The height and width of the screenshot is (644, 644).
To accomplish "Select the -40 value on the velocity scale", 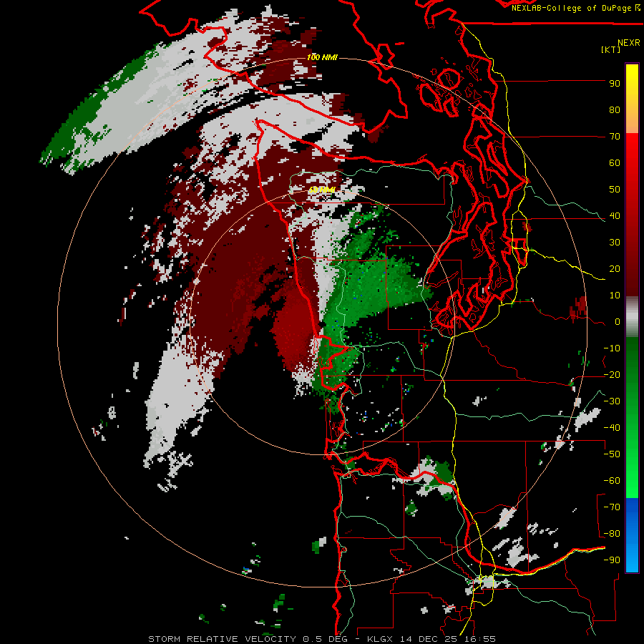I will click(x=612, y=428).
